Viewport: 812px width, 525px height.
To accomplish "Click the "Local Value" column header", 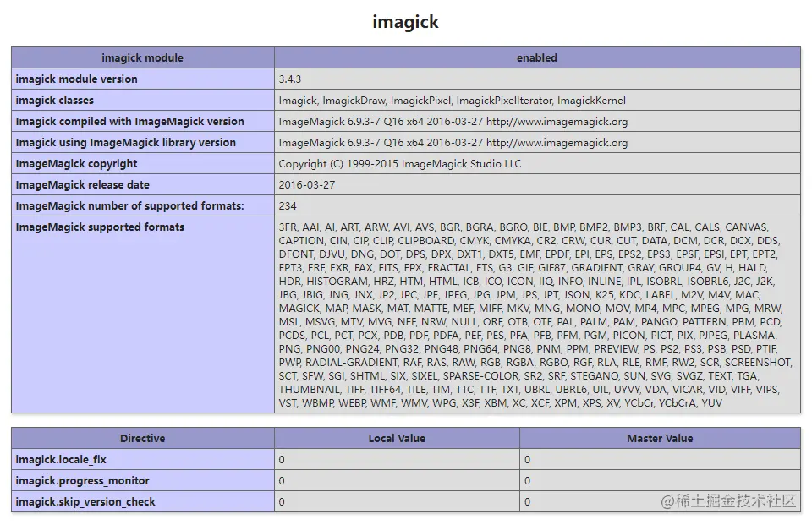I will tap(398, 439).
